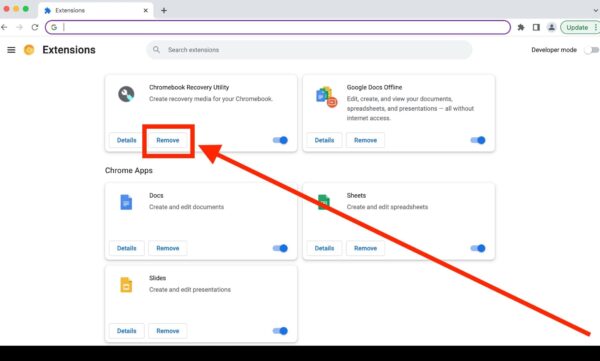Click the yellow minimize window button

click(16, 9)
